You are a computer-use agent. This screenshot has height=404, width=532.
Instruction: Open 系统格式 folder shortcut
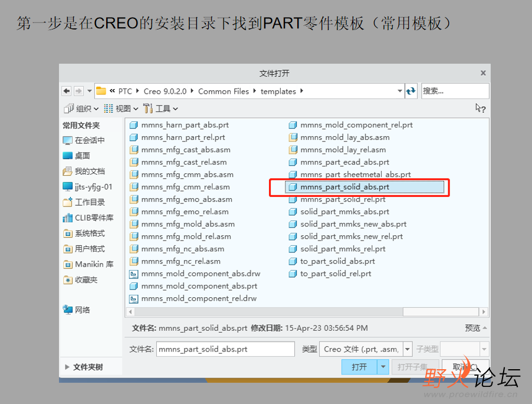tap(84, 234)
